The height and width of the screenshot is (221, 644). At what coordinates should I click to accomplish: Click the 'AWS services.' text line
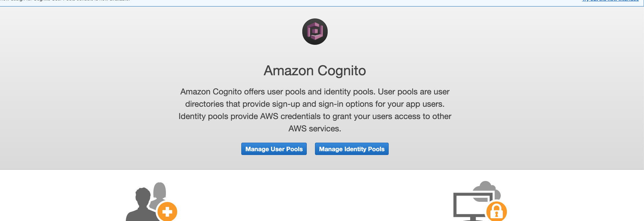coord(315,129)
